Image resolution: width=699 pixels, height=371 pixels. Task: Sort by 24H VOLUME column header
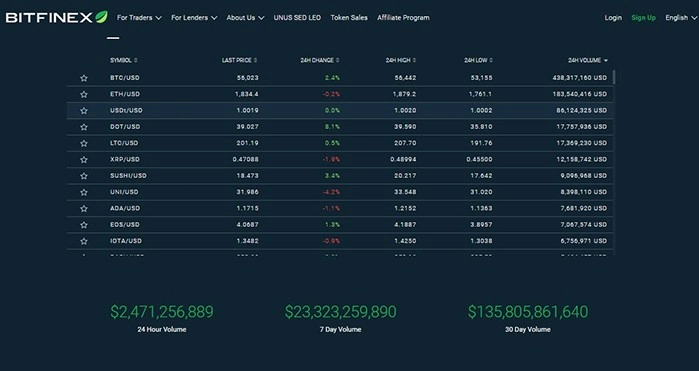[588, 60]
